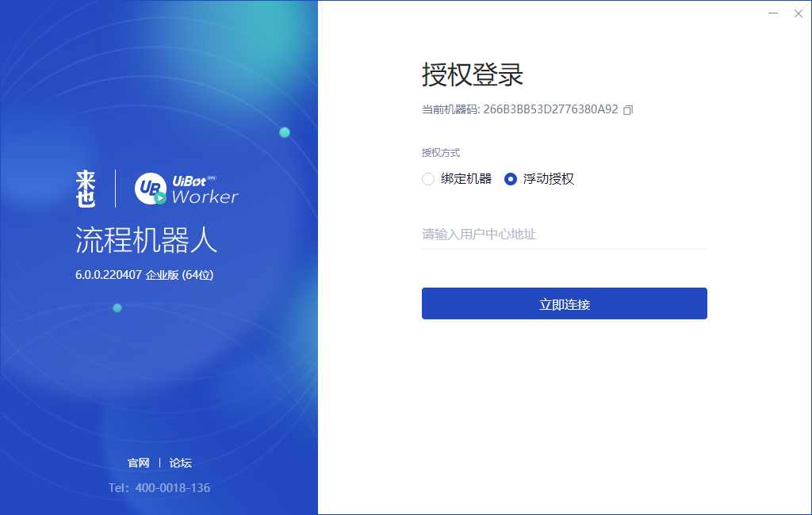Click machine code text 266B3BB53D2776380A92

coord(550,109)
